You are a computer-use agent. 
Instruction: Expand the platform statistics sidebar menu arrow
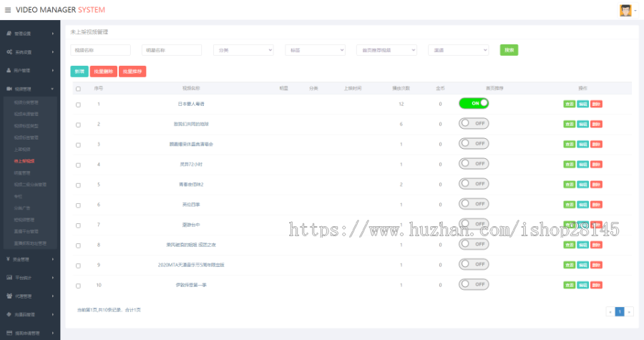click(53, 278)
